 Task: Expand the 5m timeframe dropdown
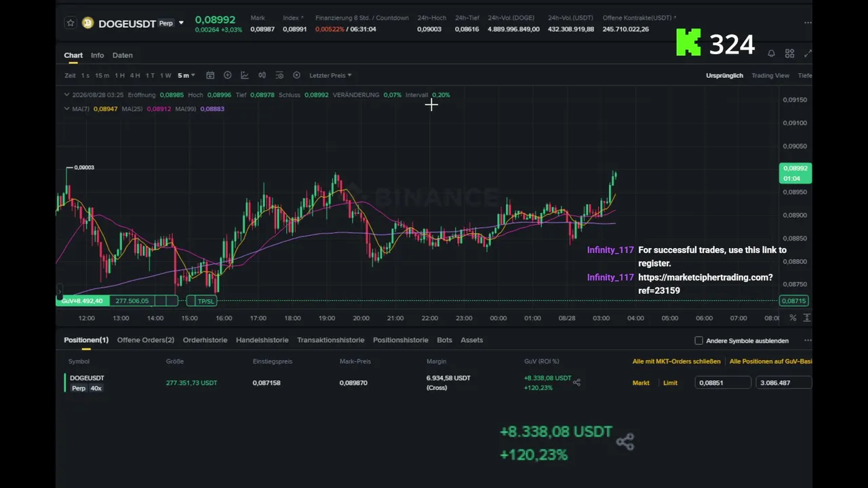point(186,75)
